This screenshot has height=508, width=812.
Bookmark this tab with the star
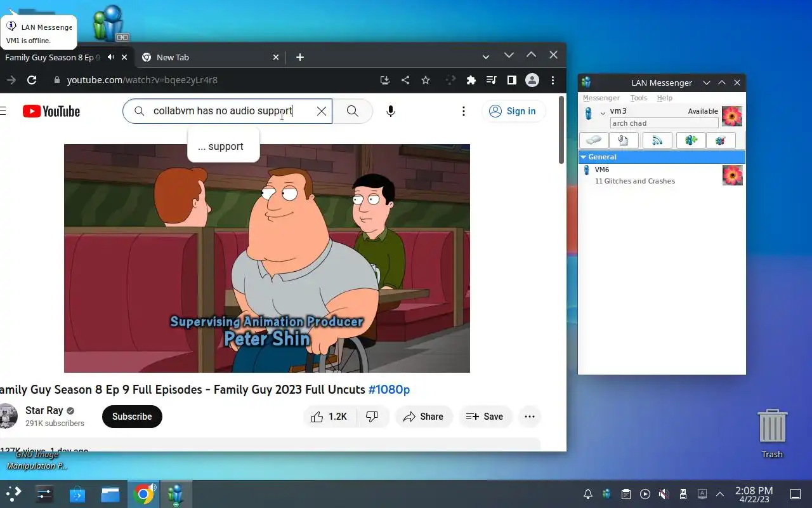(426, 80)
